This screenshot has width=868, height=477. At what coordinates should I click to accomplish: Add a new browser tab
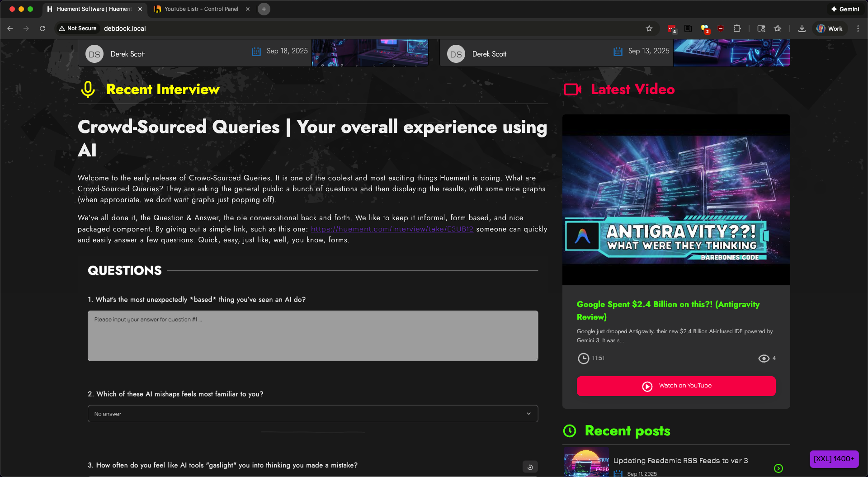tap(264, 9)
